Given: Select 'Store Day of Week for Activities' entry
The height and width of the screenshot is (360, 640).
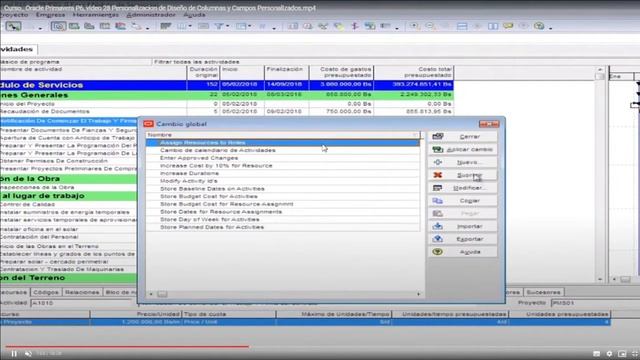Looking at the screenshot, I should [283, 219].
